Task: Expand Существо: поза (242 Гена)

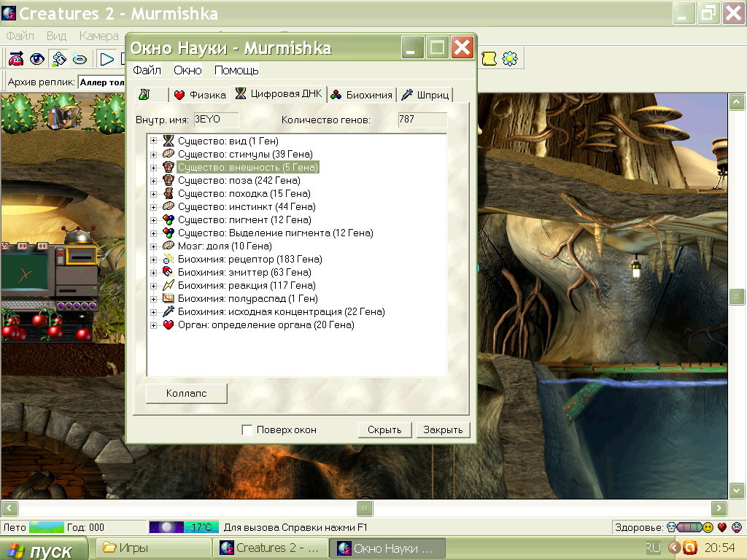Action: click(x=153, y=181)
